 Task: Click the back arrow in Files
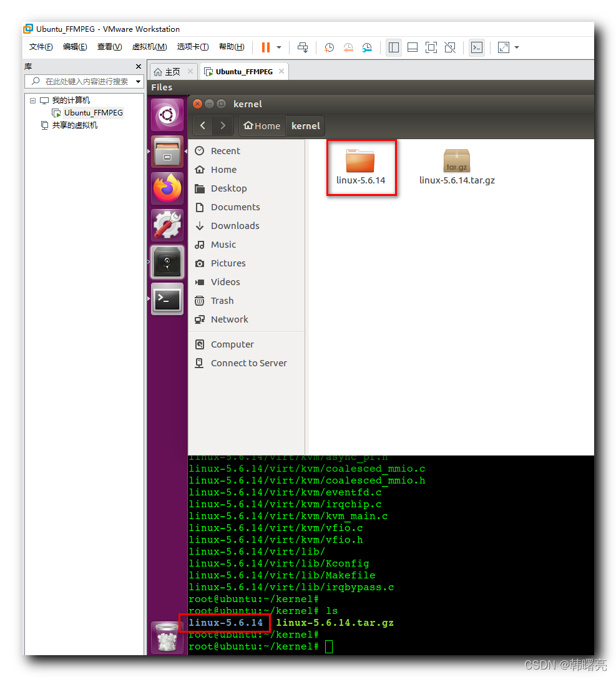(202, 126)
